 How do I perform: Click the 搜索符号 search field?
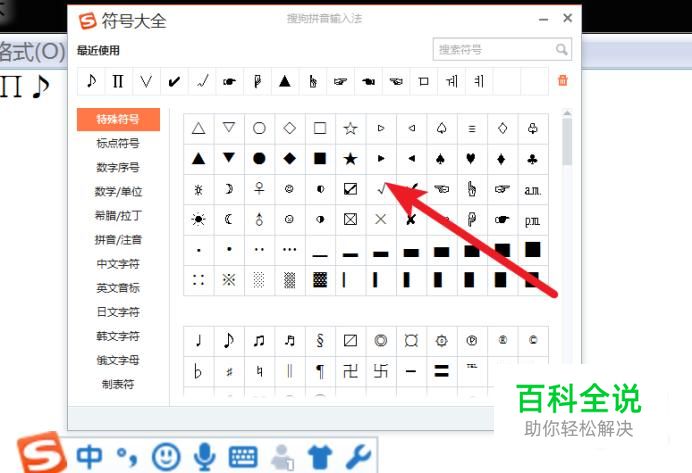(x=502, y=49)
